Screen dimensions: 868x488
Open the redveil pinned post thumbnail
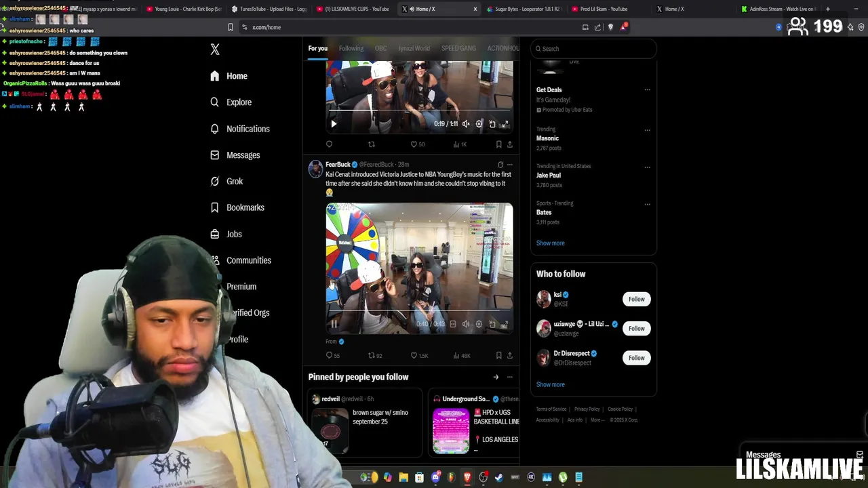(330, 430)
